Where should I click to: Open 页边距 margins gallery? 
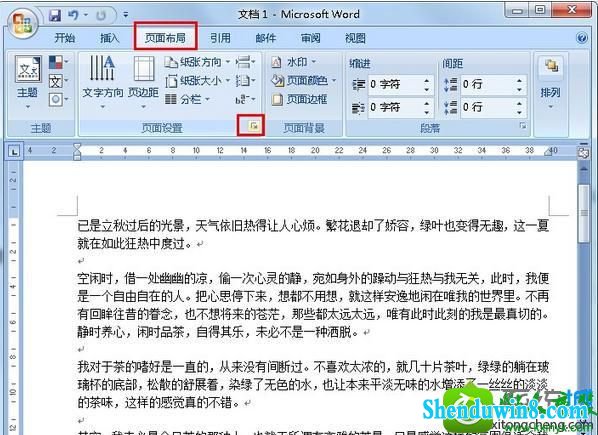tap(143, 82)
